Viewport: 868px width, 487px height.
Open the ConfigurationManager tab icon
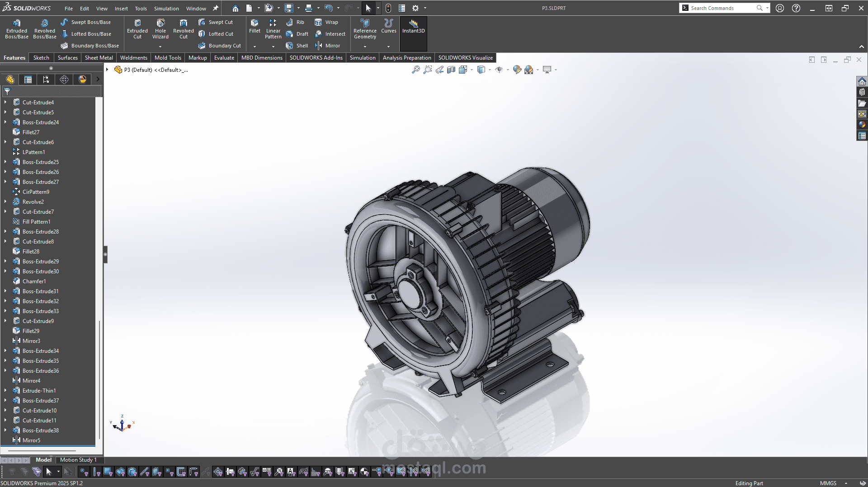point(46,80)
